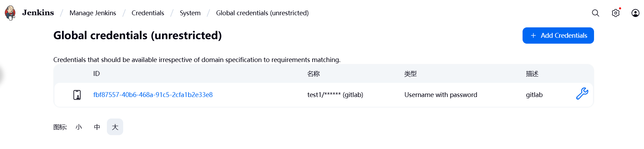Click the credential type icon in row
The height and width of the screenshot is (149, 644).
tap(77, 95)
